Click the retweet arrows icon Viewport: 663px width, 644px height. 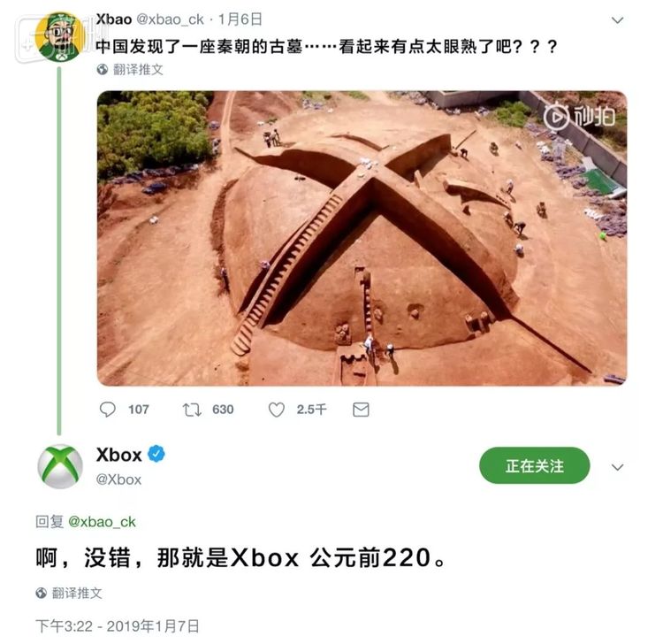coord(192,410)
